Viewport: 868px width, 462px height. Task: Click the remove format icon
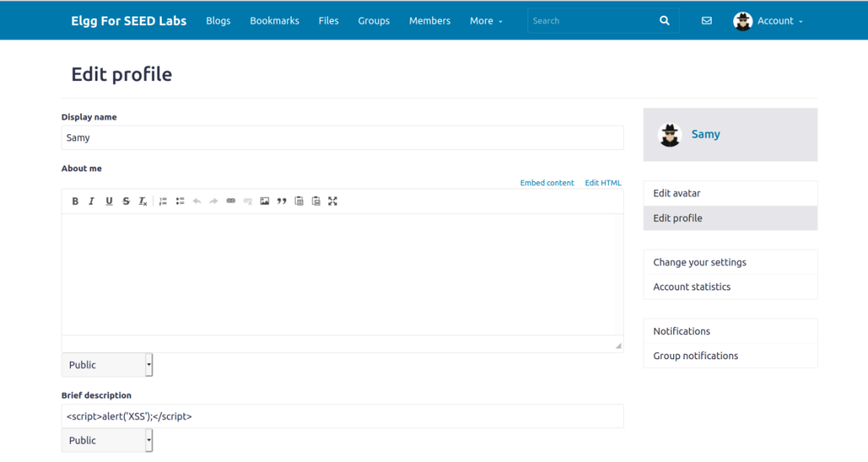[x=143, y=202]
